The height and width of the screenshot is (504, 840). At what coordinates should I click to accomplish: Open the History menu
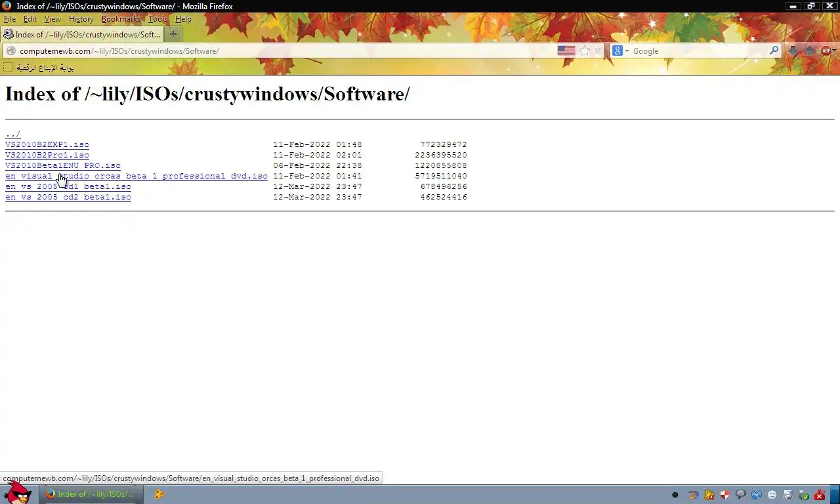[81, 19]
